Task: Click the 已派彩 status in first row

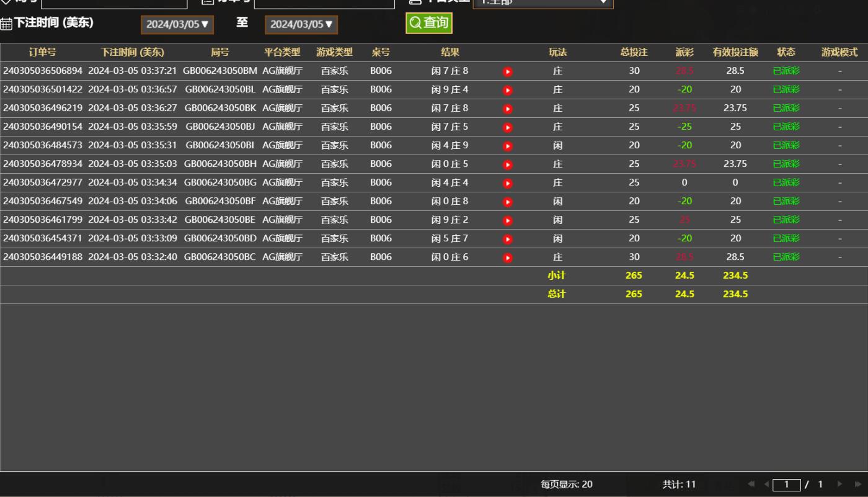Action: (x=786, y=71)
